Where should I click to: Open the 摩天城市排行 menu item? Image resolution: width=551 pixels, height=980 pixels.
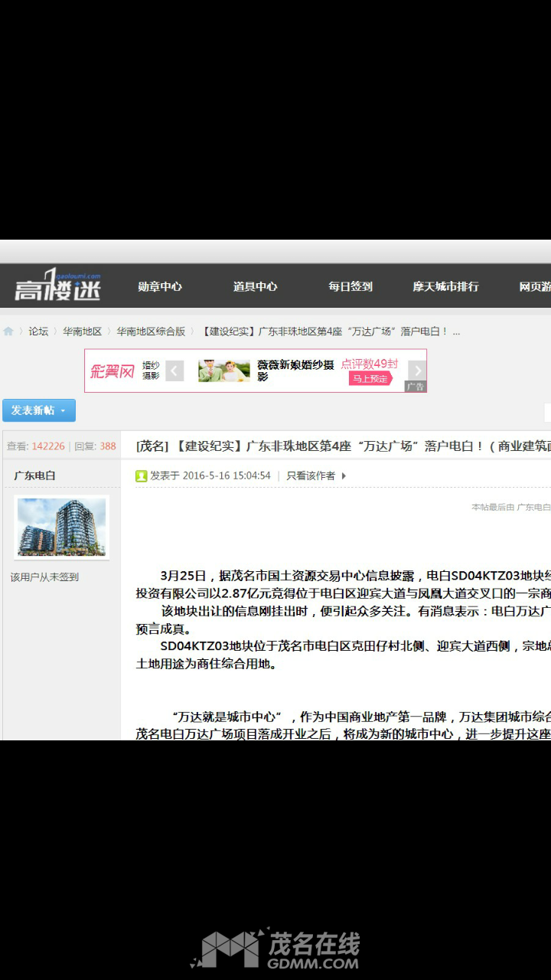(x=445, y=286)
